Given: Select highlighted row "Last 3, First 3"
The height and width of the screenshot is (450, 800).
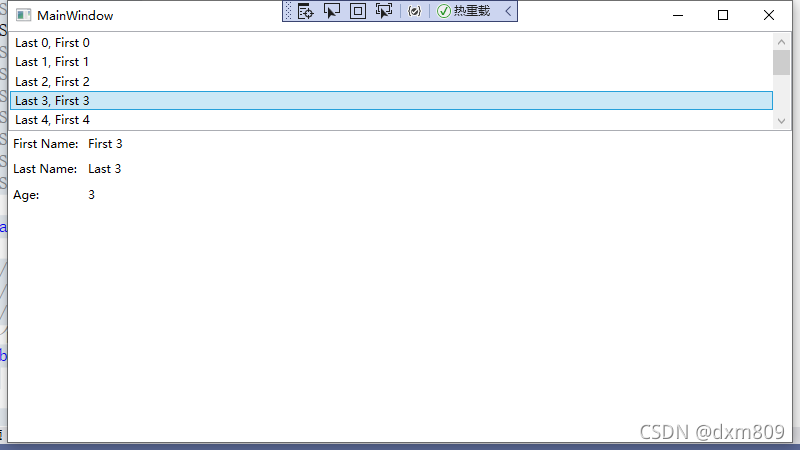Looking at the screenshot, I should tap(391, 101).
